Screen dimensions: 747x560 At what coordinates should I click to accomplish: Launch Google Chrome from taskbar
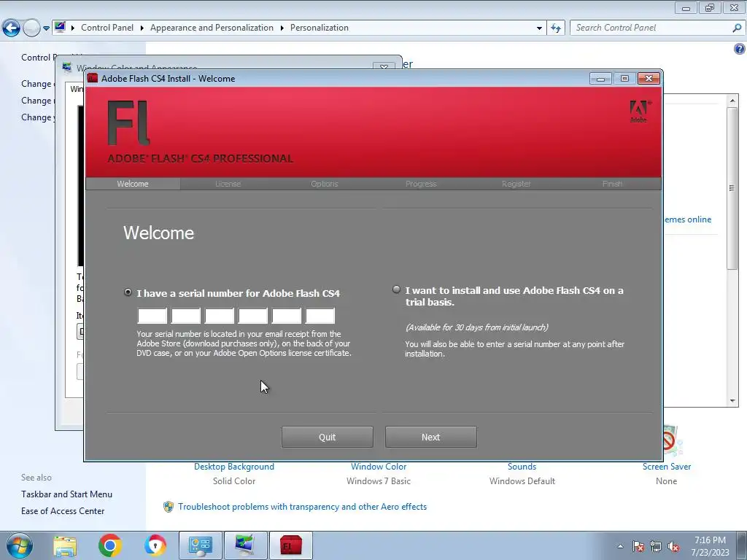coord(110,545)
